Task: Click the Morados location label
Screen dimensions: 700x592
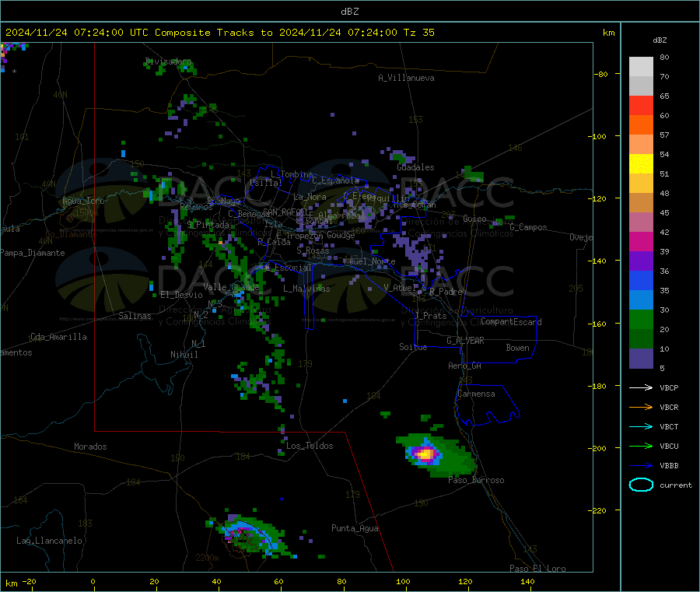Action: click(90, 447)
